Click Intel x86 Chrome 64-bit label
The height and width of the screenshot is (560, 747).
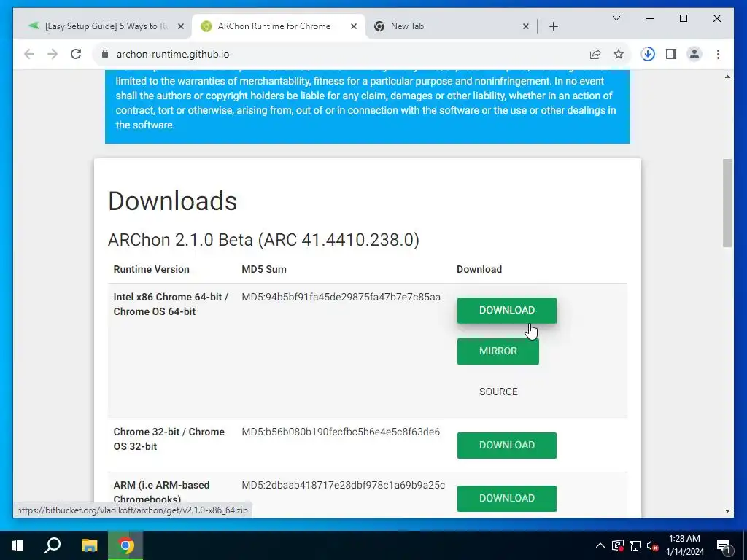[x=171, y=304]
